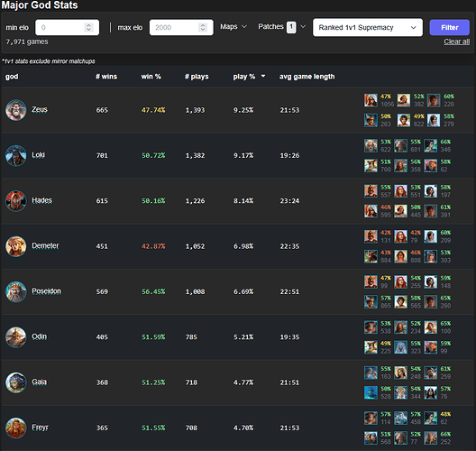The width and height of the screenshot is (476, 451).
Task: Sort by the # wins column header
Action: coord(106,77)
